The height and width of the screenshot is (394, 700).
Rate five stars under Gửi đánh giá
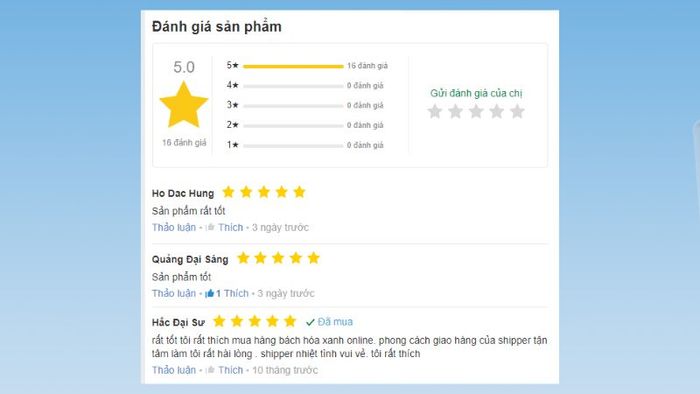point(517,112)
